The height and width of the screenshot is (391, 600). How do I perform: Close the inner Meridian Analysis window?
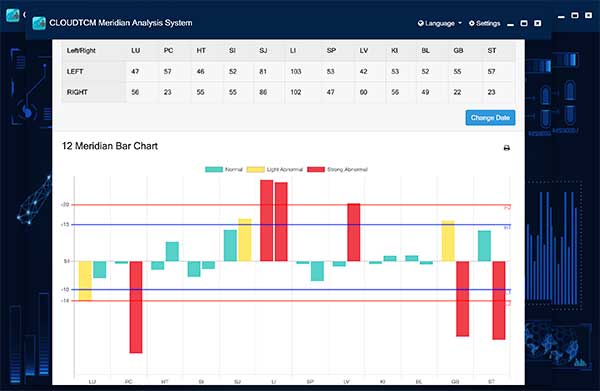point(538,23)
